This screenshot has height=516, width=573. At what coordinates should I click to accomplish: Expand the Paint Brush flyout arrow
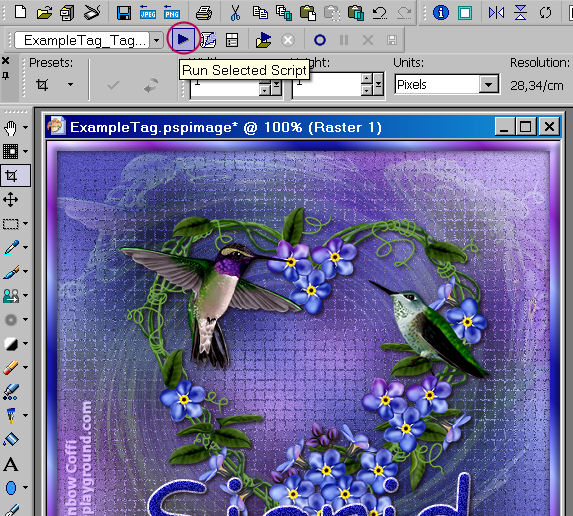point(25,271)
